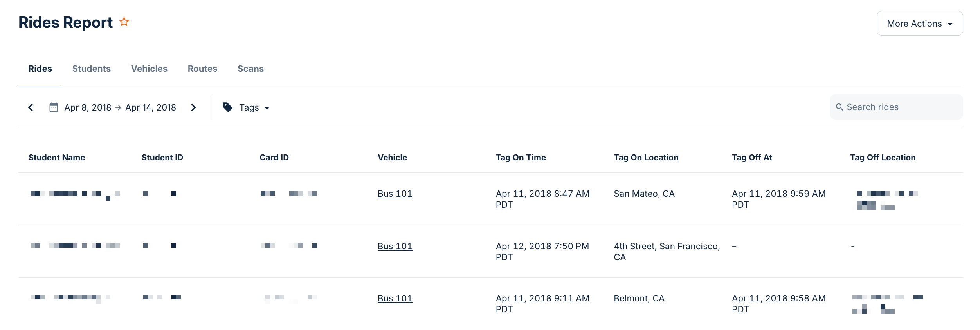Image resolution: width=980 pixels, height=330 pixels.
Task: Open Bus 101 link in first row
Action: pos(395,194)
